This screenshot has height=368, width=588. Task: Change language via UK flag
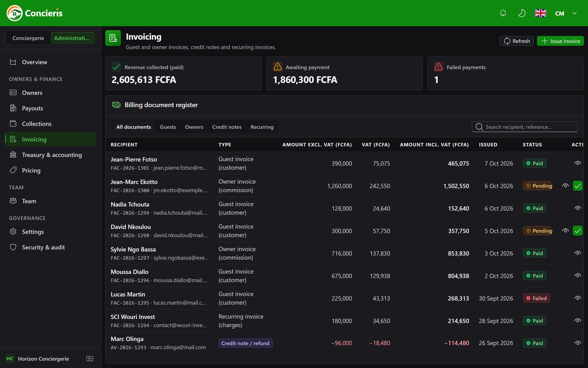[540, 13]
